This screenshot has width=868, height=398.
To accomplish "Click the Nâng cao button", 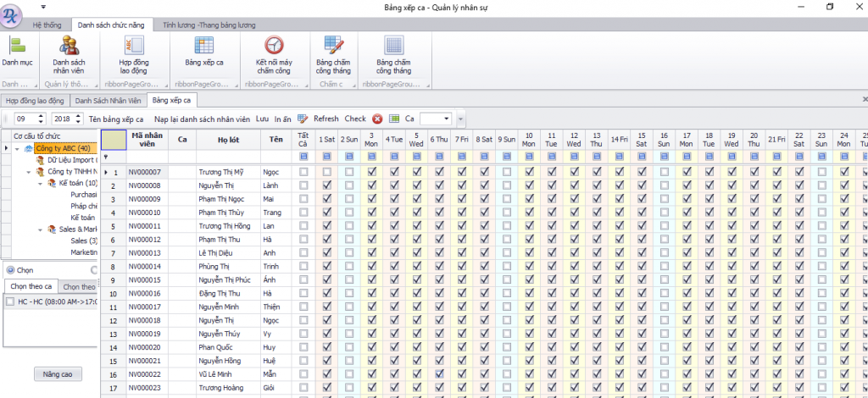I will 58,373.
